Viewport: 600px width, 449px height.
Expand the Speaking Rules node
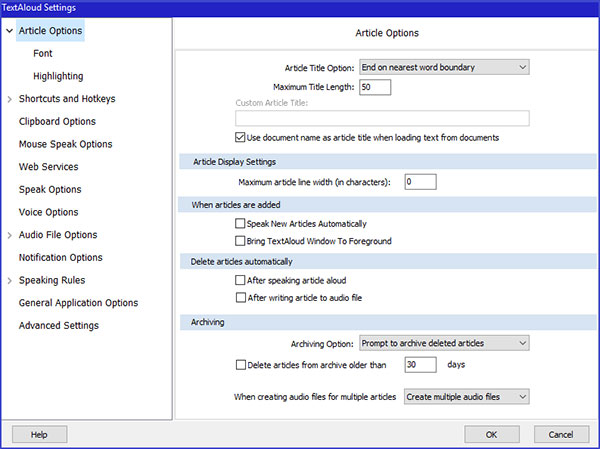tap(10, 281)
